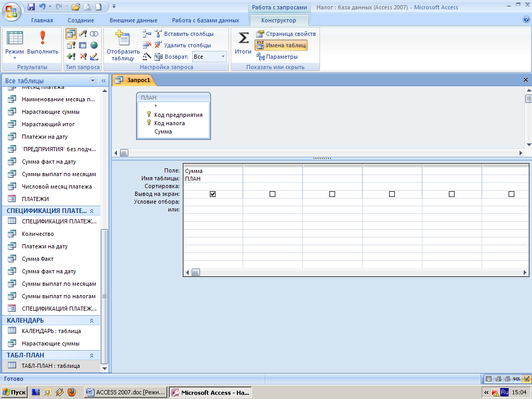Choose the Delete query red X icon

(83, 56)
